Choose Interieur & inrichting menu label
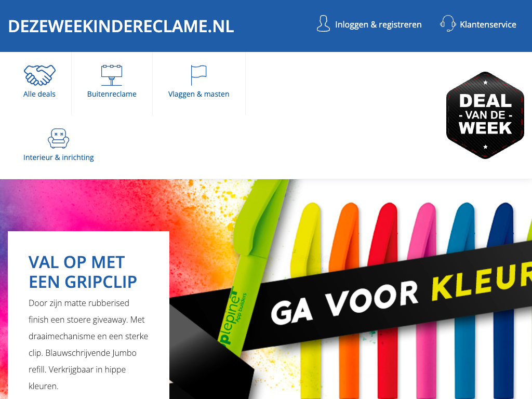This screenshot has height=399, width=532. coord(58,157)
